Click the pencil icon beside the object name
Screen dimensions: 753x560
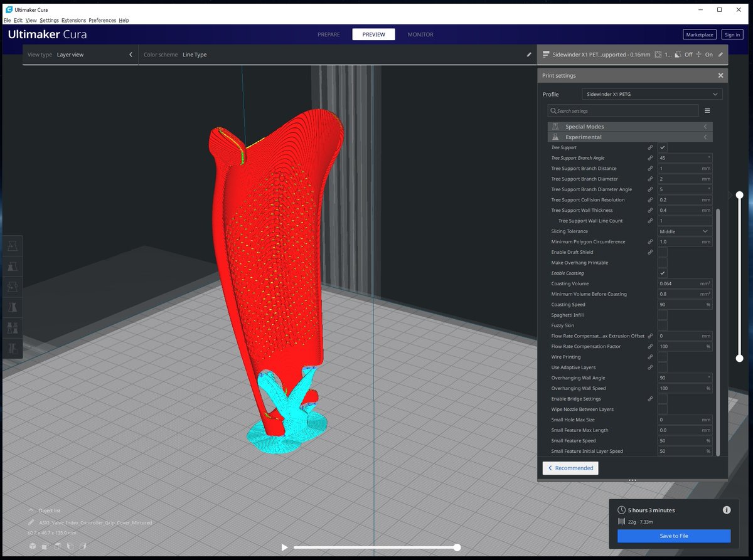(31, 522)
